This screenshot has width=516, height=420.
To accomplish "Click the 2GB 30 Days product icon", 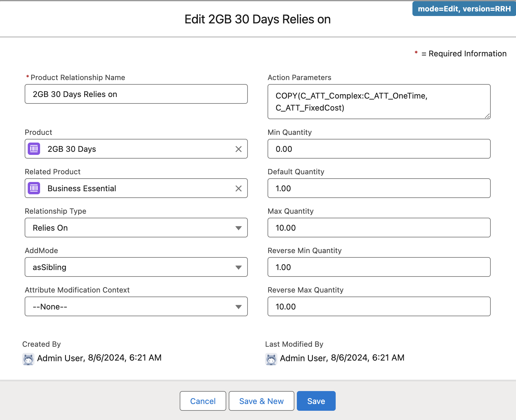I will 34,149.
